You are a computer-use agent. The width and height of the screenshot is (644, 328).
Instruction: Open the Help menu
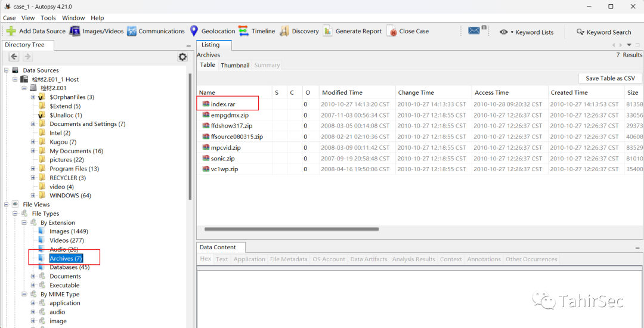pyautogui.click(x=97, y=18)
